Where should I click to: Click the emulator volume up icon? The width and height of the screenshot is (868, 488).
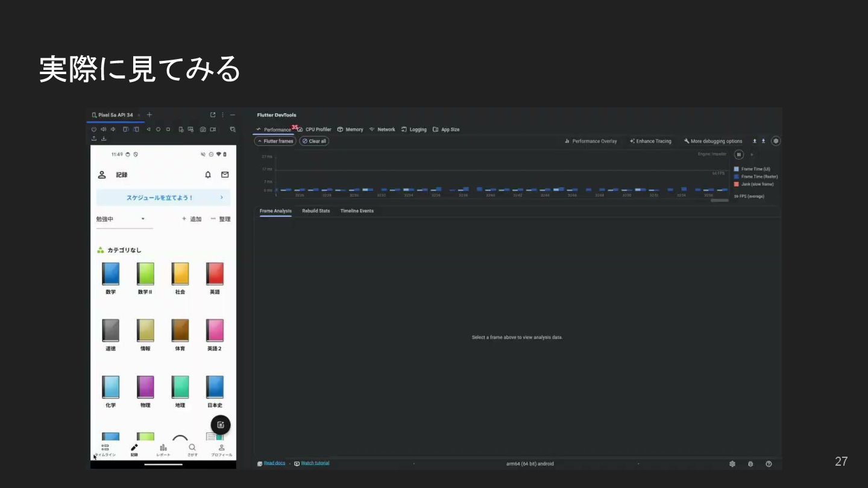[x=104, y=130]
